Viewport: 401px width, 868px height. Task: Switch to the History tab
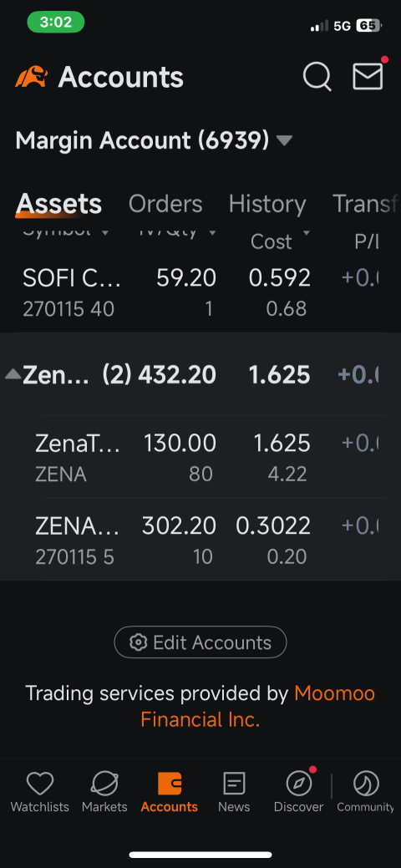pos(267,205)
